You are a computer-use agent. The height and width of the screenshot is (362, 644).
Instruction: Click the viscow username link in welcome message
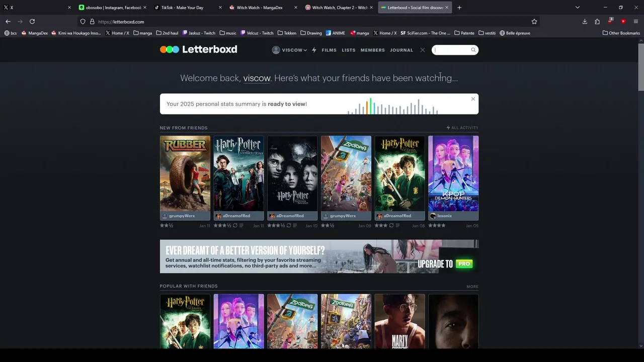[257, 78]
